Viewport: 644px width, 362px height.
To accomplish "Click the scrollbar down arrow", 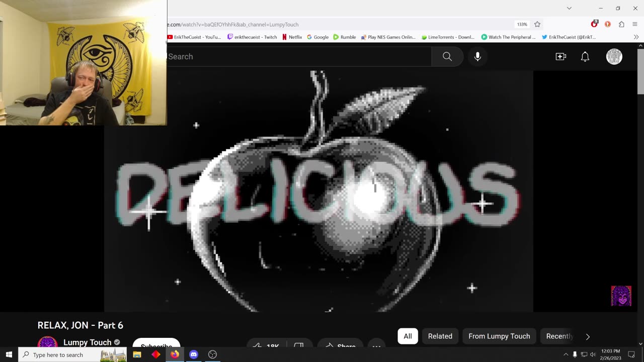I will coord(640,343).
